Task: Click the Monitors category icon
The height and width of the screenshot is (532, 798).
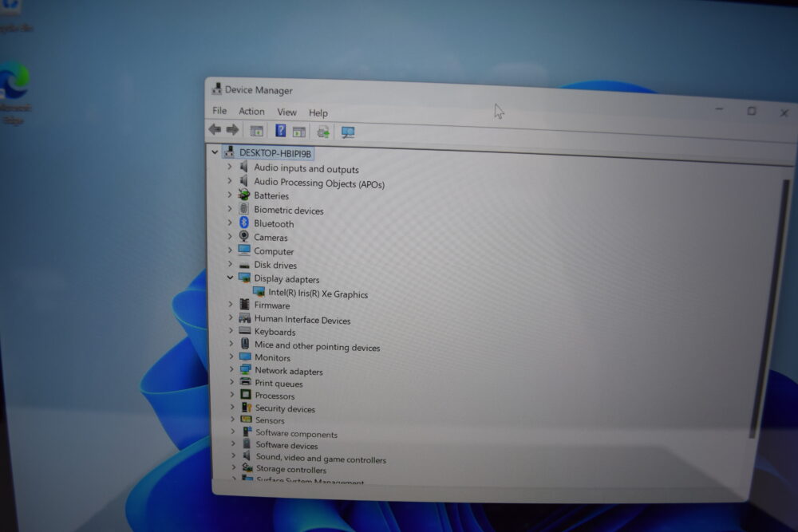Action: coord(245,357)
